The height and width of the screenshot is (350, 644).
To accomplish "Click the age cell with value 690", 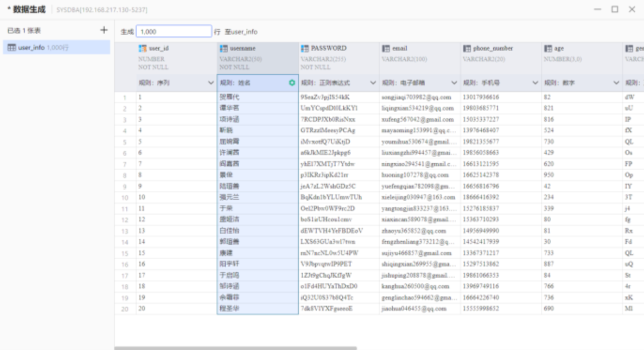I will click(x=582, y=309).
